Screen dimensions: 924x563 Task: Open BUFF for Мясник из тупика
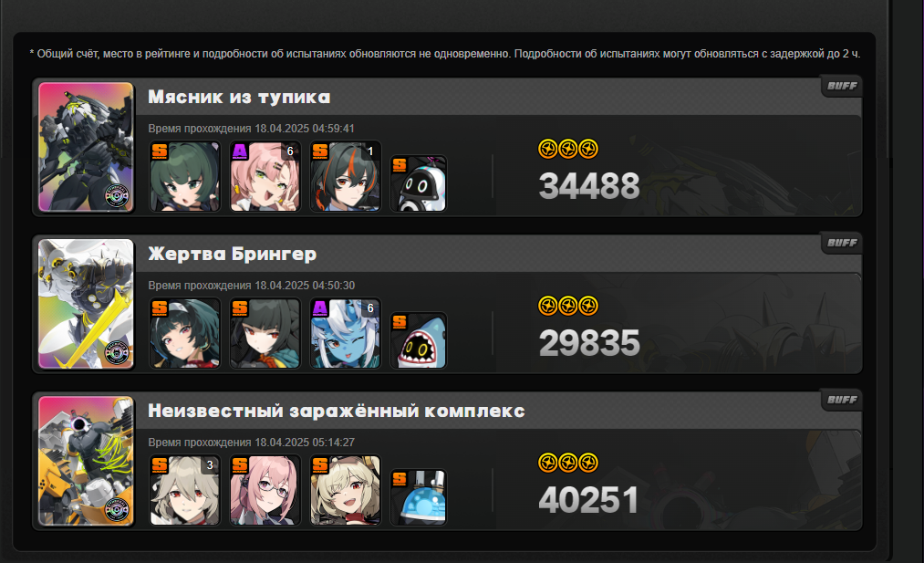click(x=842, y=86)
